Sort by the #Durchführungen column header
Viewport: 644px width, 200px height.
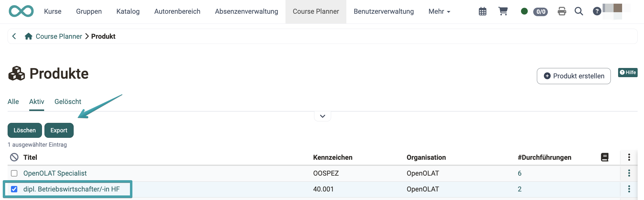[x=544, y=157]
